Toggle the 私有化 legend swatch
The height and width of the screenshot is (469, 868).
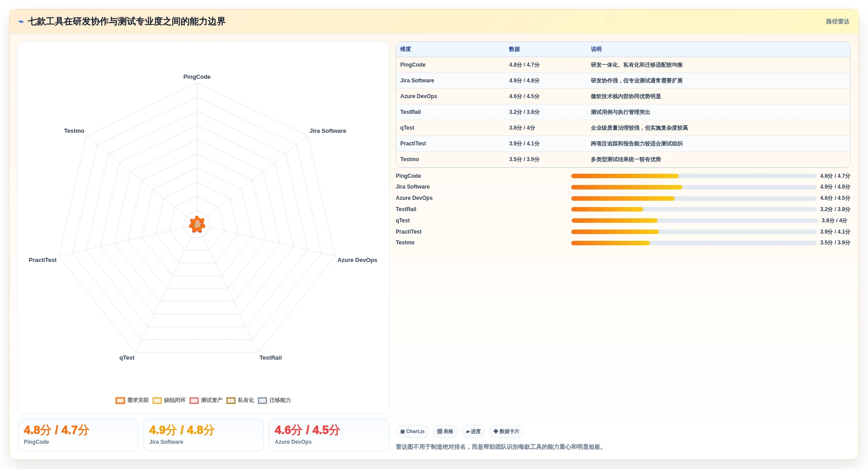pyautogui.click(x=231, y=401)
